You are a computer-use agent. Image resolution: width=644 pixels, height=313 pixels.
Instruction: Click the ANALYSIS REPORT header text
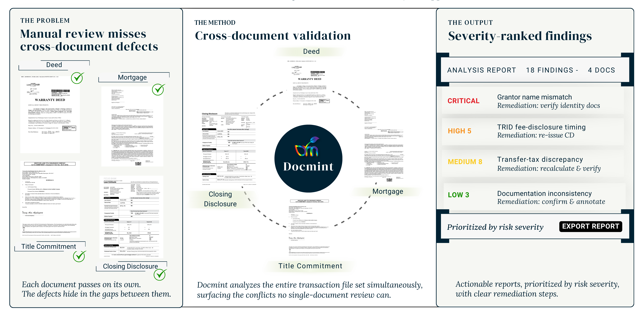click(x=481, y=70)
